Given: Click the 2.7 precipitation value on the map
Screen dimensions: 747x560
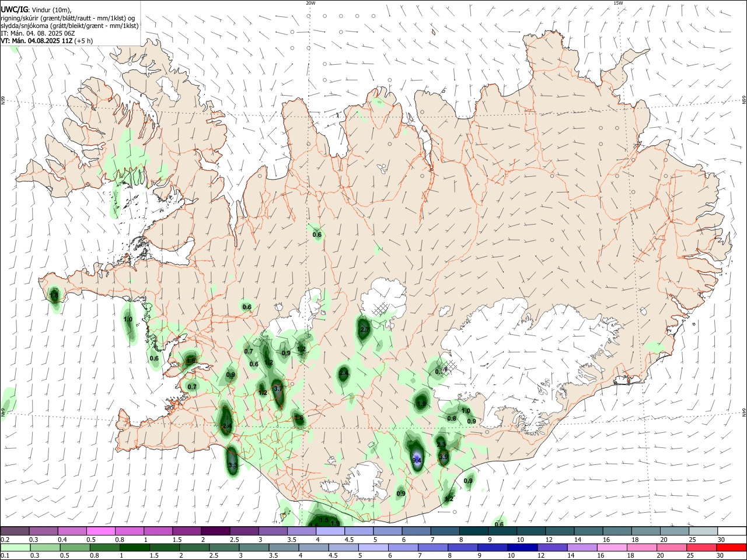Looking at the screenshot, I should click(365, 330).
